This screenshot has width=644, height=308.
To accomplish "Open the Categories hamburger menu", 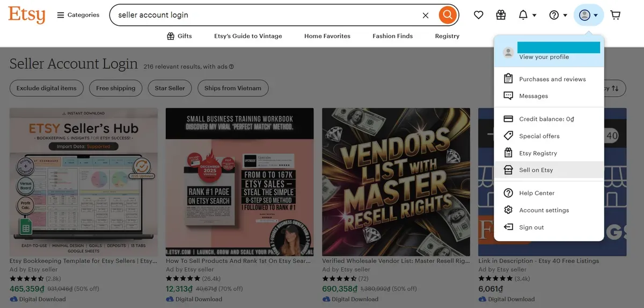I will [78, 15].
